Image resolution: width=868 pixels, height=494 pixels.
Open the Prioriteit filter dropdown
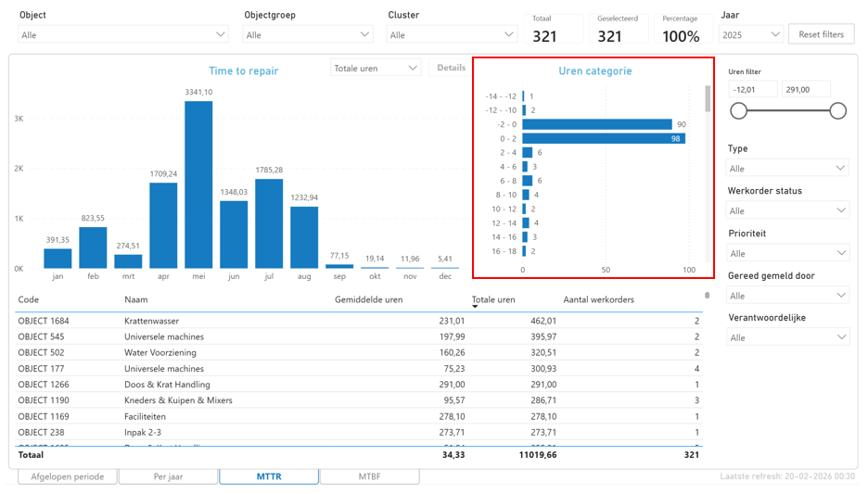[787, 253]
